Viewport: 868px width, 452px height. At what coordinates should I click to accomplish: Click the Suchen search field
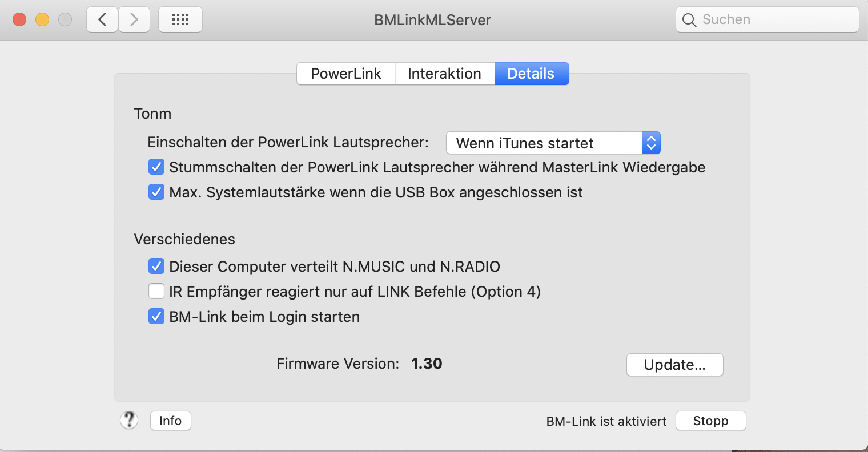click(767, 19)
